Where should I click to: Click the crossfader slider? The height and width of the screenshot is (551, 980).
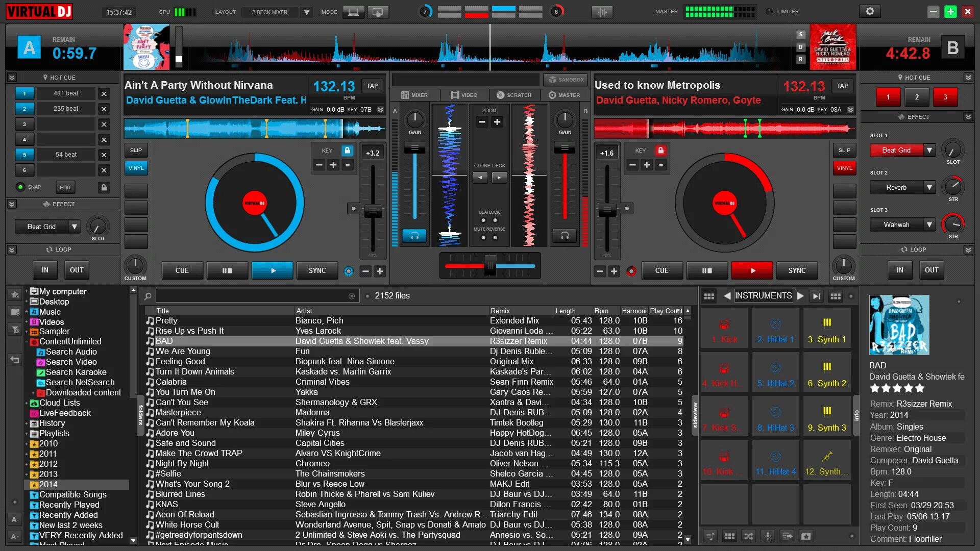tap(490, 265)
